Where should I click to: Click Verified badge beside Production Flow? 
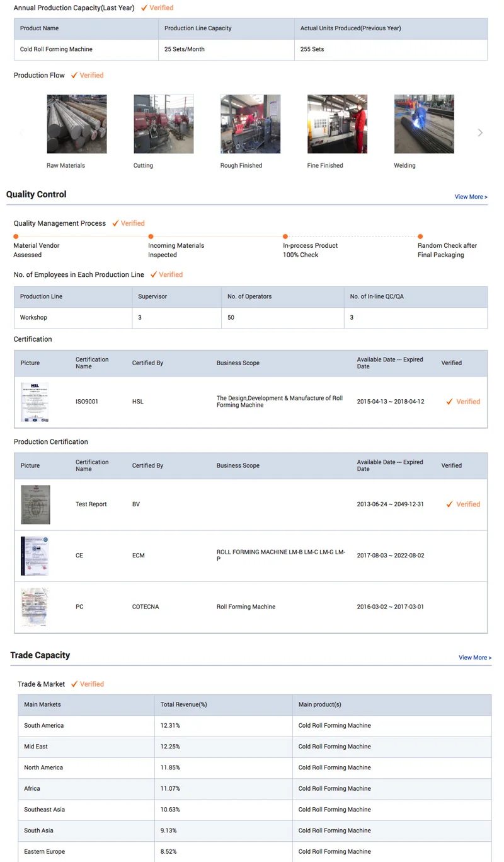(88, 76)
